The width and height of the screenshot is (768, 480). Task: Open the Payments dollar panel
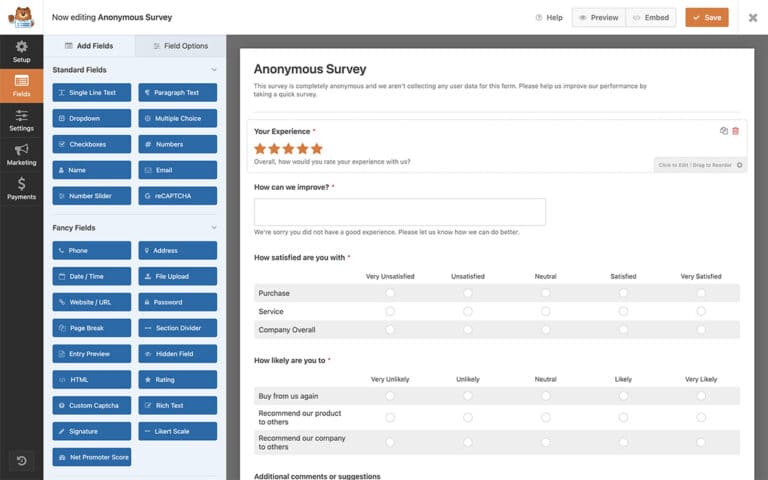(22, 189)
